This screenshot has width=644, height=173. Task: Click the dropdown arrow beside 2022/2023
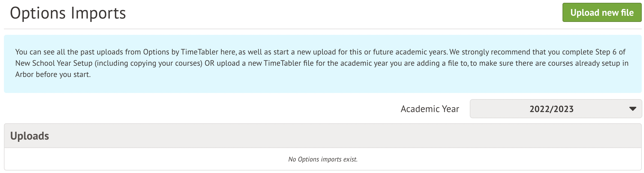click(632, 109)
